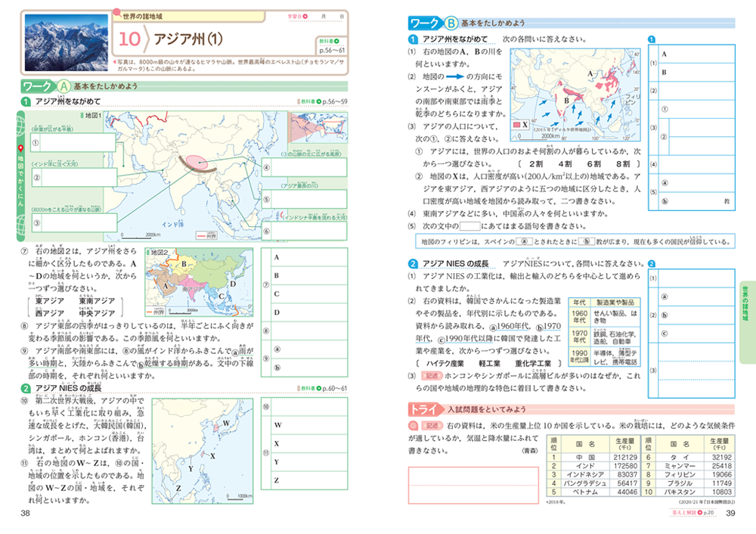Click the ベトナム row in the rice table

[594, 492]
